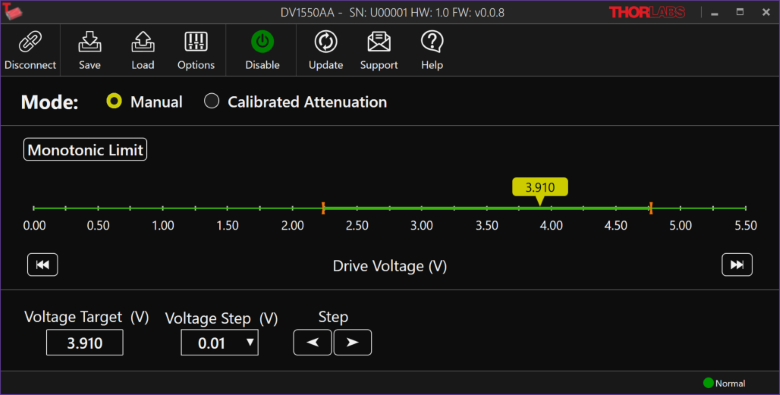Click the Voltage Target input field
The height and width of the screenshot is (395, 780).
[x=85, y=343]
